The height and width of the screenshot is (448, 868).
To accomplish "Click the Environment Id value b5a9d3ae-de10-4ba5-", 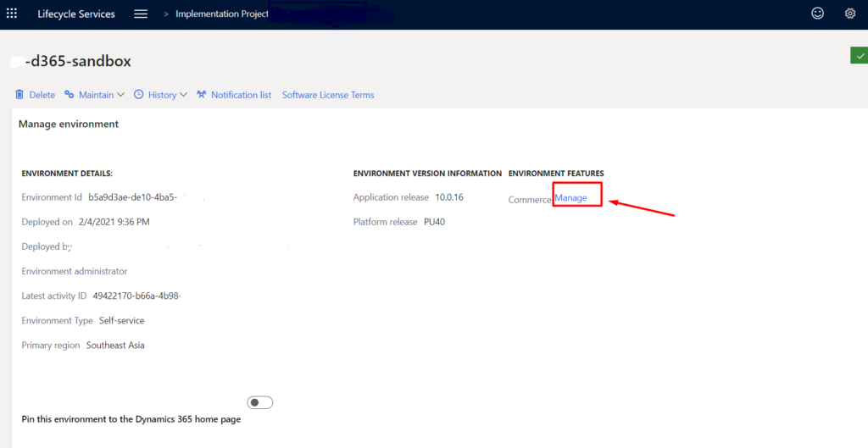I will point(133,197).
